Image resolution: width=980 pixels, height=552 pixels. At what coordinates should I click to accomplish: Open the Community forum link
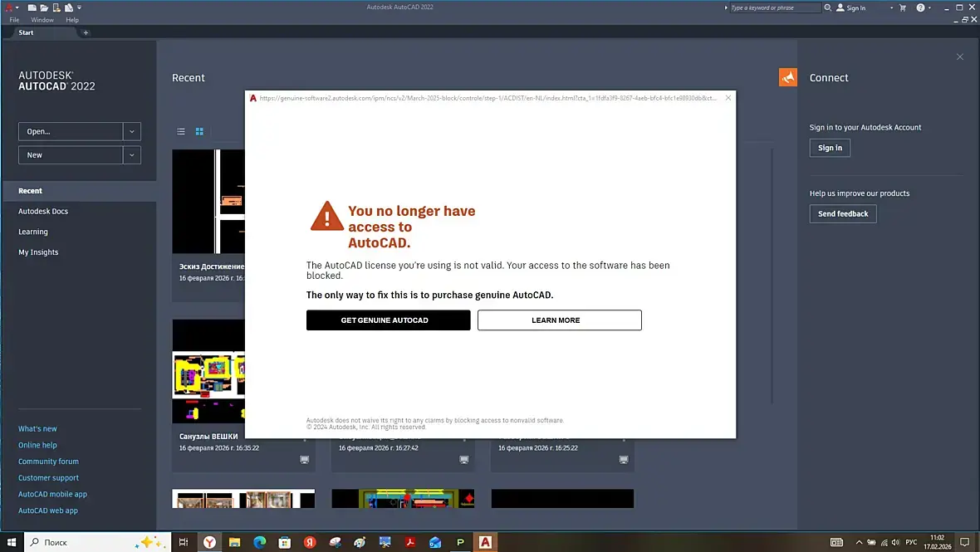click(48, 462)
